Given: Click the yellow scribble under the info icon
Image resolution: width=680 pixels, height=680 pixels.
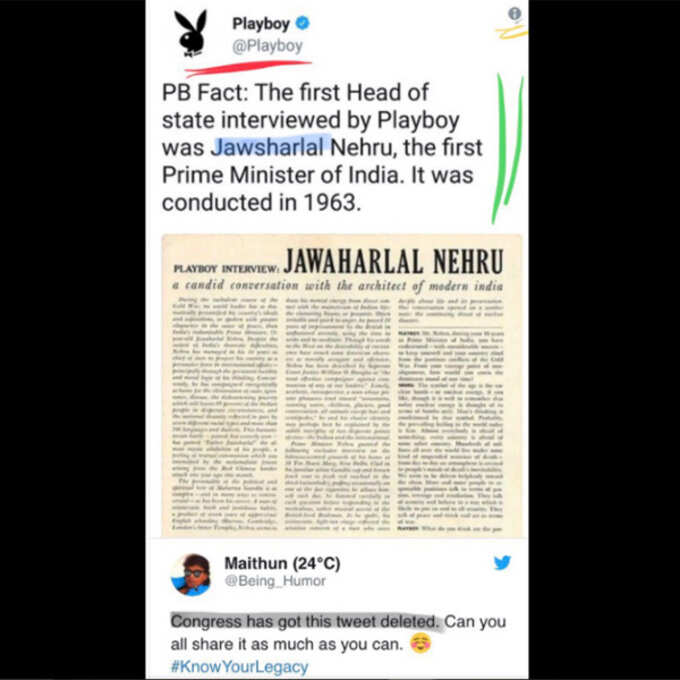Looking at the screenshot, I should [x=511, y=32].
